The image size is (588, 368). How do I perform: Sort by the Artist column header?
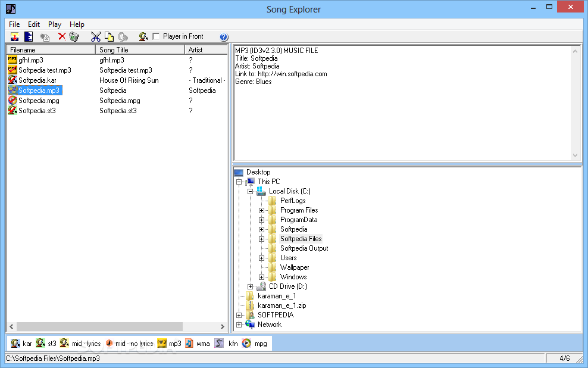pyautogui.click(x=207, y=50)
